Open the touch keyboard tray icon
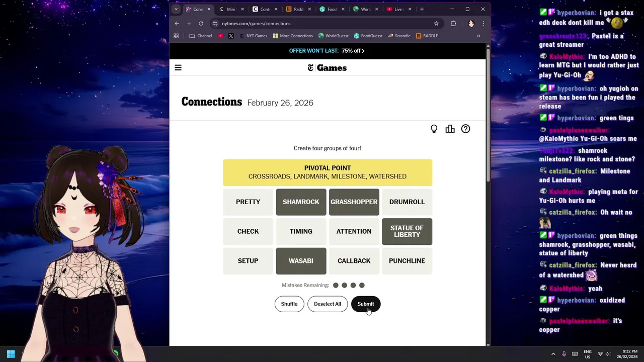The height and width of the screenshot is (362, 644). coord(575,354)
